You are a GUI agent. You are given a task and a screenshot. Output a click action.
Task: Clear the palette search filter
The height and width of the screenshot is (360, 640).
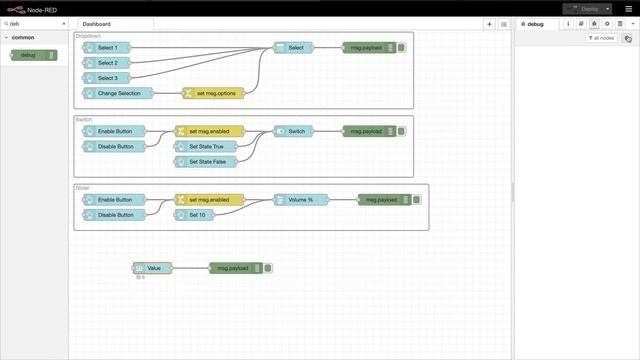coord(64,24)
